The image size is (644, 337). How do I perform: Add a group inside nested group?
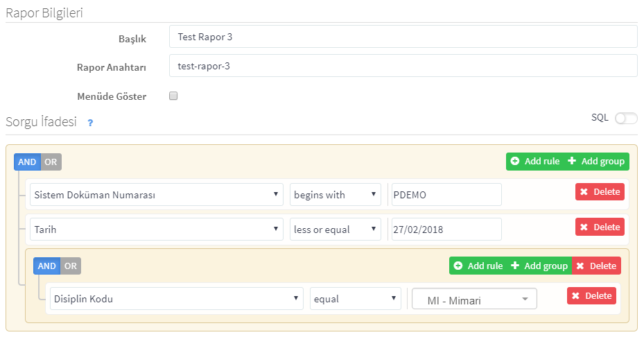tap(539, 266)
